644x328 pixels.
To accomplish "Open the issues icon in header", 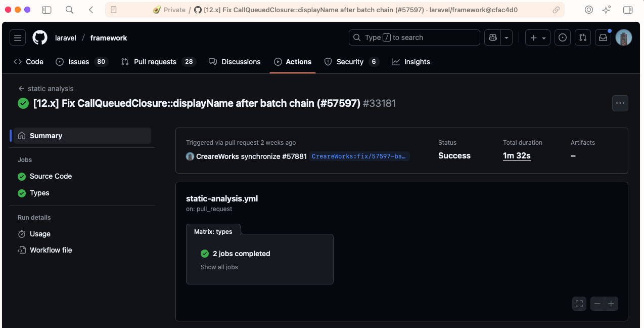I will coord(563,38).
